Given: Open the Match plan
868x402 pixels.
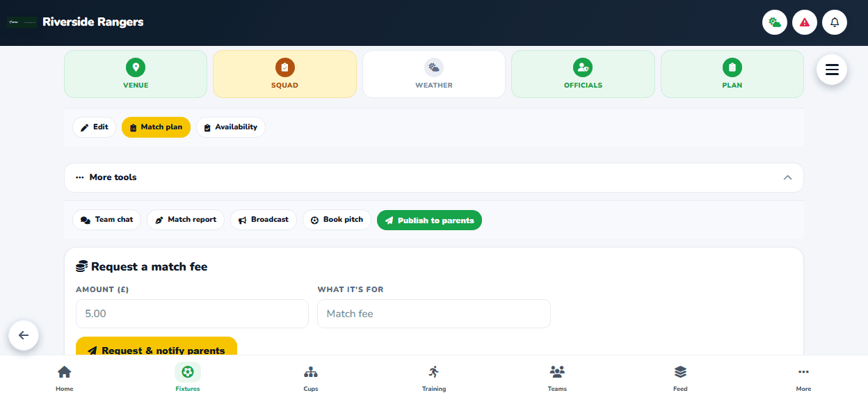Looking at the screenshot, I should [x=156, y=127].
